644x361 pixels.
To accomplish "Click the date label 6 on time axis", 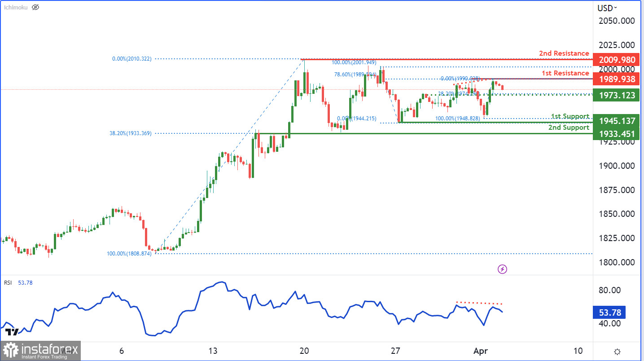I will (122, 351).
